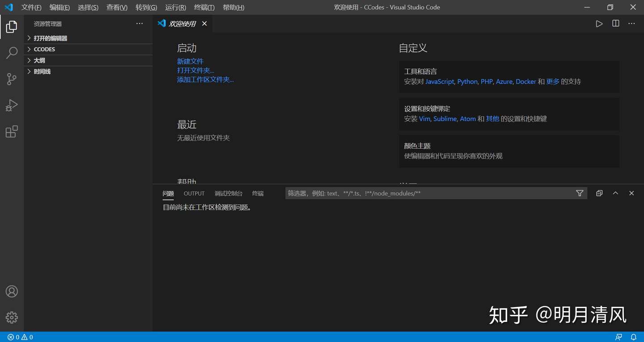Open the 颜色主题 card
Image resolution: width=644 pixels, height=342 pixels.
tap(509, 151)
